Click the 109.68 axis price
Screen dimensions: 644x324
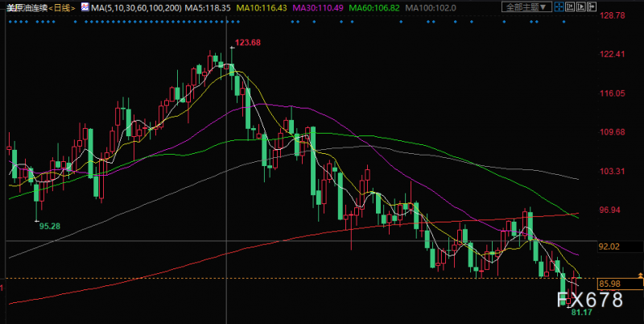click(x=613, y=132)
